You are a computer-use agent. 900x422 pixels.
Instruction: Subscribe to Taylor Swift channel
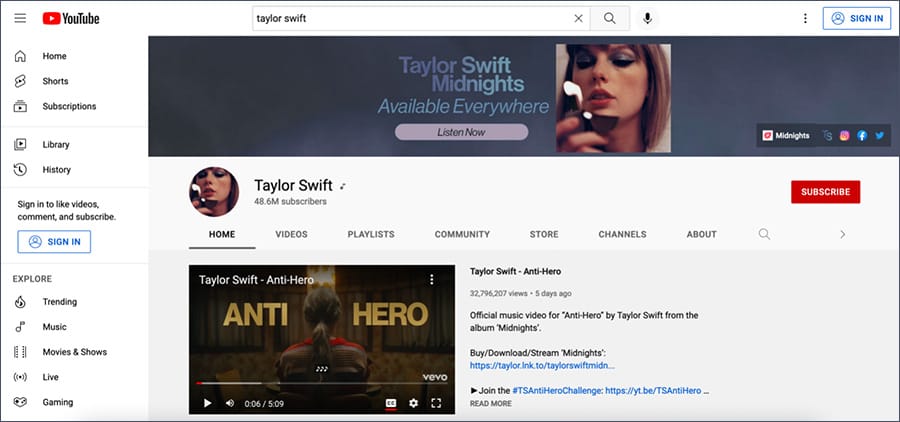[x=825, y=192]
